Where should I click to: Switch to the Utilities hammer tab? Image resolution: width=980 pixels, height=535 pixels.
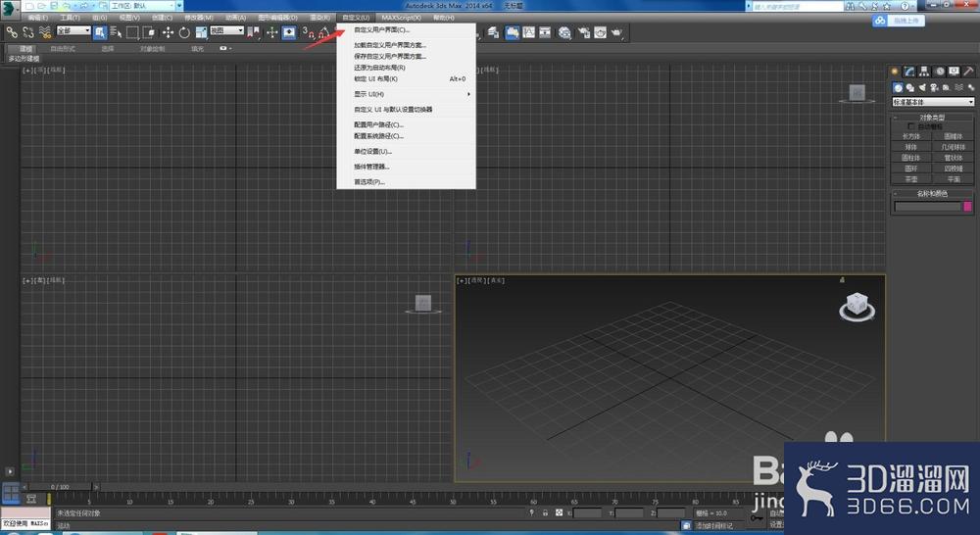coord(969,72)
